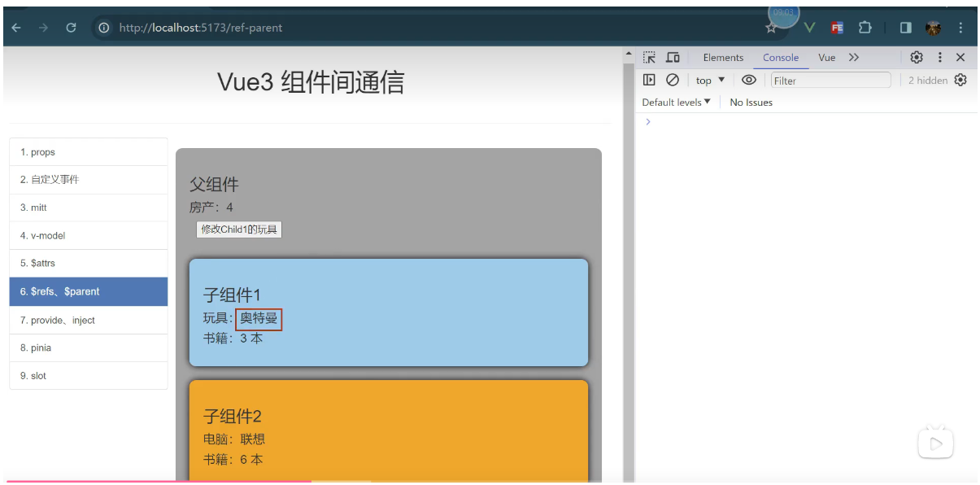Click the 父组件 heading
The image size is (980, 485).
214,185
